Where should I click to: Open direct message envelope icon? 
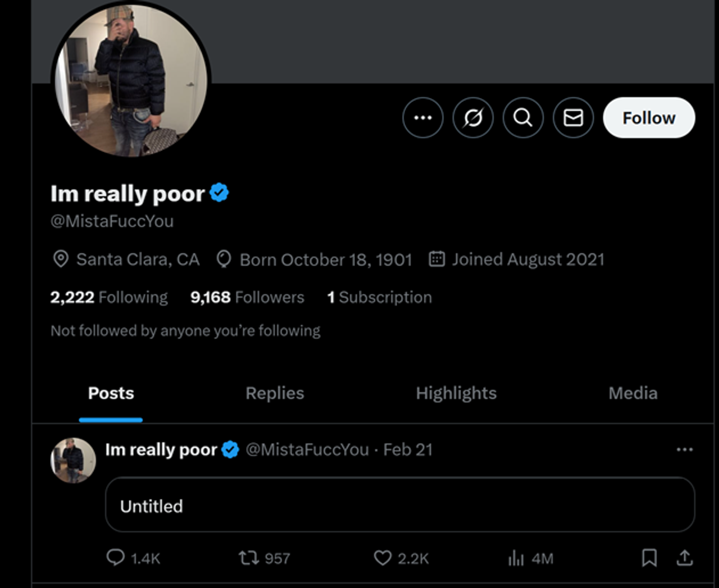coord(573,118)
